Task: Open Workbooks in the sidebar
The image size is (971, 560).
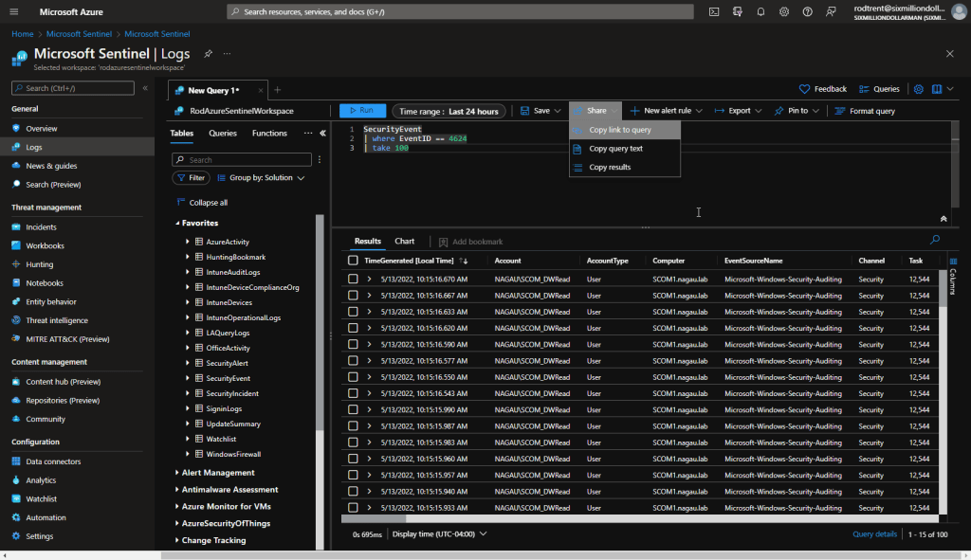Action: pos(45,245)
